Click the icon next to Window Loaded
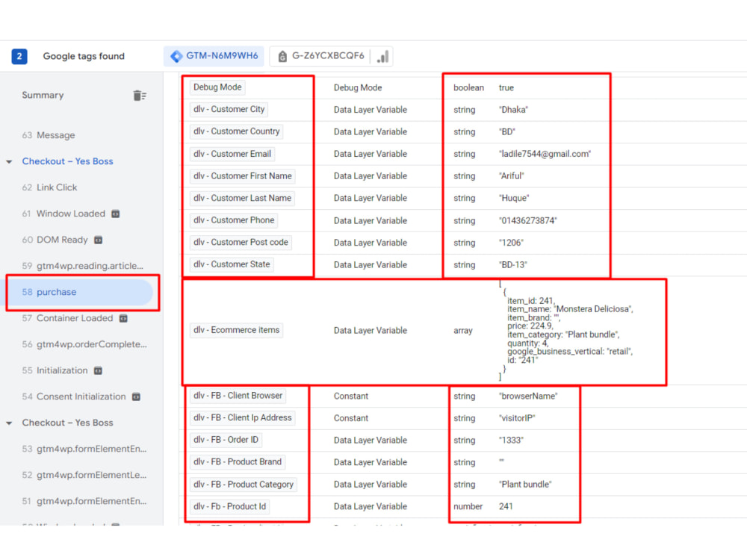The width and height of the screenshot is (747, 560). (x=115, y=214)
